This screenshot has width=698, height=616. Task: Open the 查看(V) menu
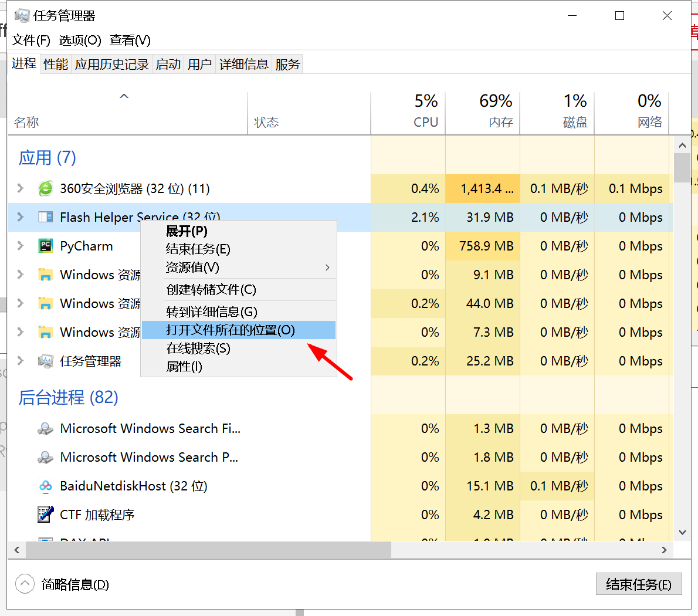[130, 40]
